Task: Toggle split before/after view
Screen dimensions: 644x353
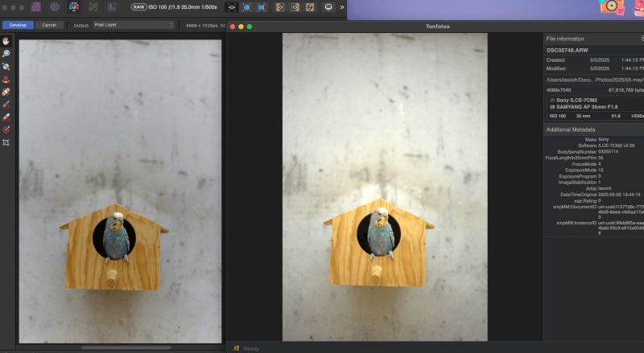Action: (x=247, y=6)
